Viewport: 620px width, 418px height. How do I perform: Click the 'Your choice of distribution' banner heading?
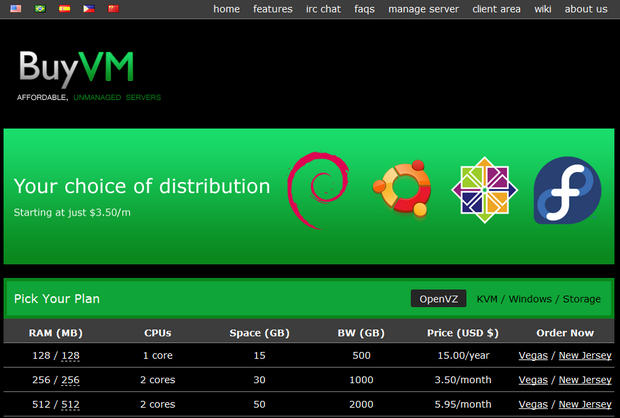coord(142,186)
